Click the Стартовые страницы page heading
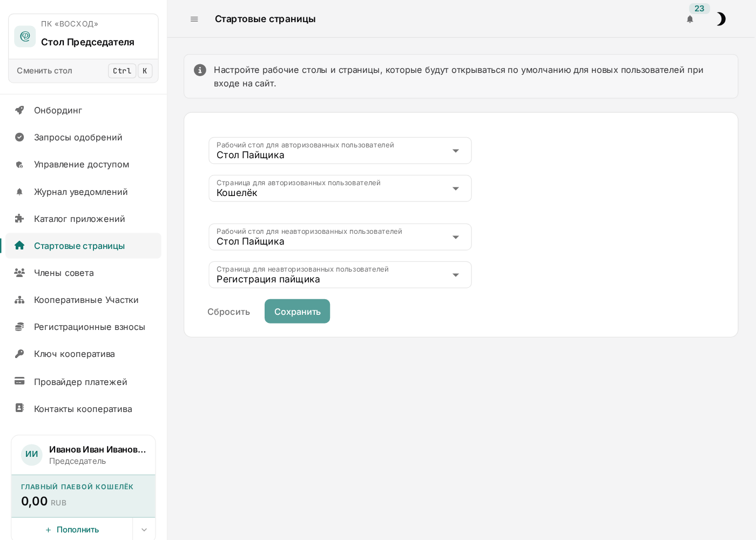Image resolution: width=756 pixels, height=540 pixels. click(x=265, y=19)
